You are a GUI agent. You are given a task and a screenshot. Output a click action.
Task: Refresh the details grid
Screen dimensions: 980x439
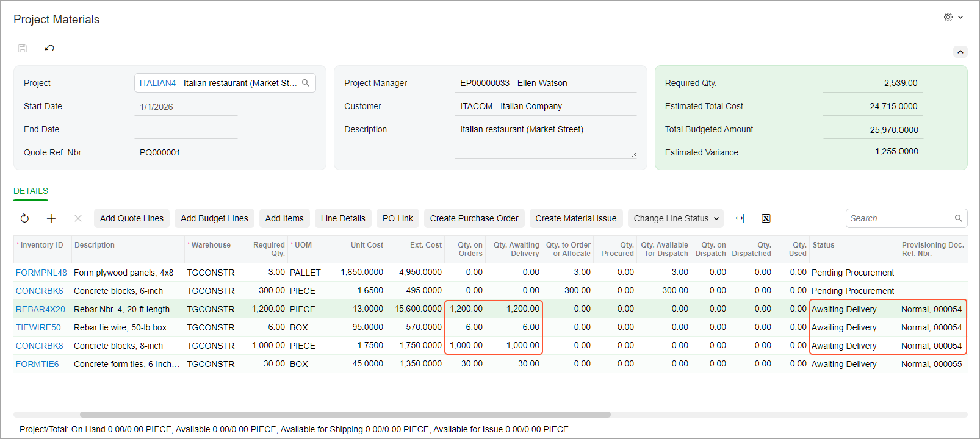[24, 218]
